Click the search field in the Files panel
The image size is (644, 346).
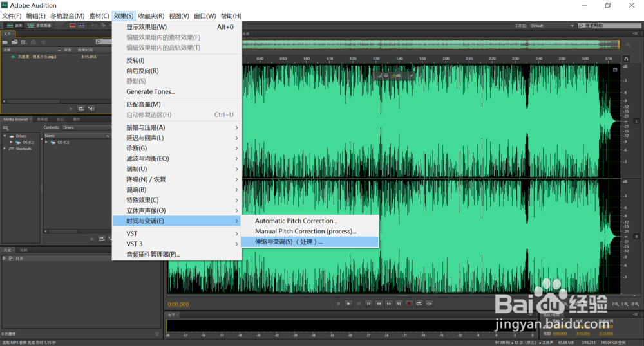coord(104,42)
